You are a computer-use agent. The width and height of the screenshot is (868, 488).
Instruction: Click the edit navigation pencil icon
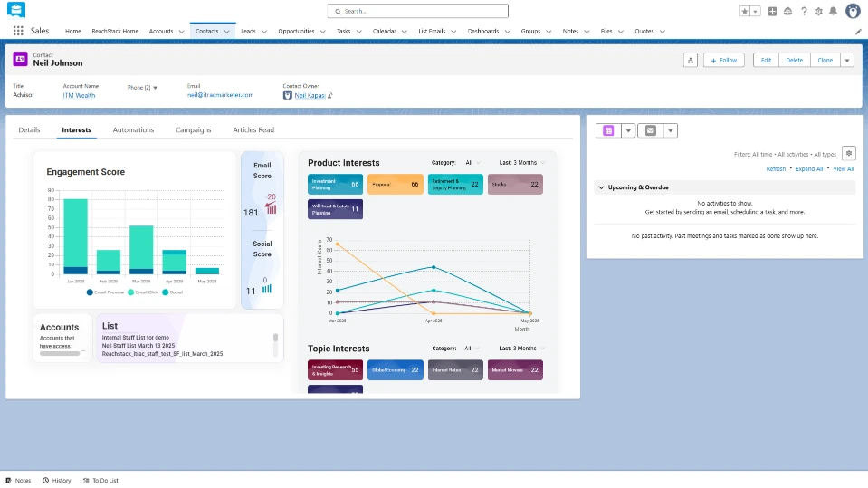(858, 32)
